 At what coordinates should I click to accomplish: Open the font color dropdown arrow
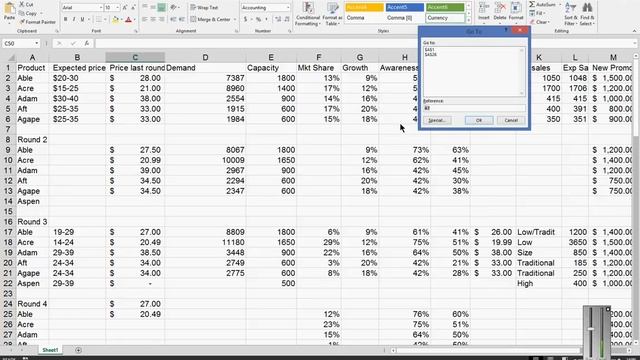(135, 19)
